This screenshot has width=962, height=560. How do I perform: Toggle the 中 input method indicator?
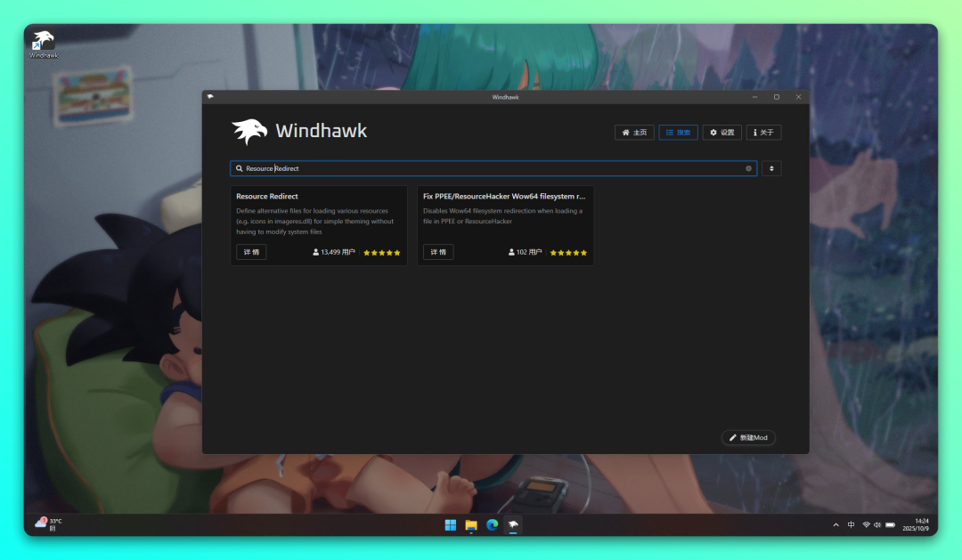pyautogui.click(x=851, y=524)
